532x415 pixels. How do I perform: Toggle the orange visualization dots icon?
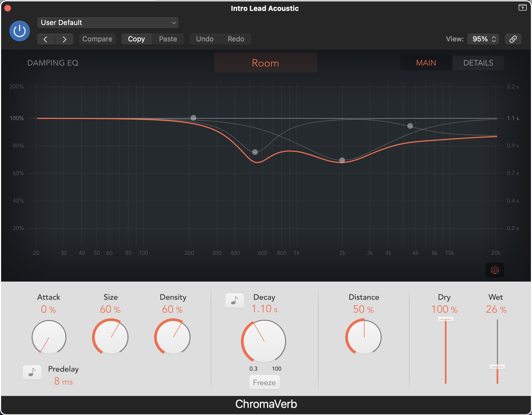pos(495,270)
